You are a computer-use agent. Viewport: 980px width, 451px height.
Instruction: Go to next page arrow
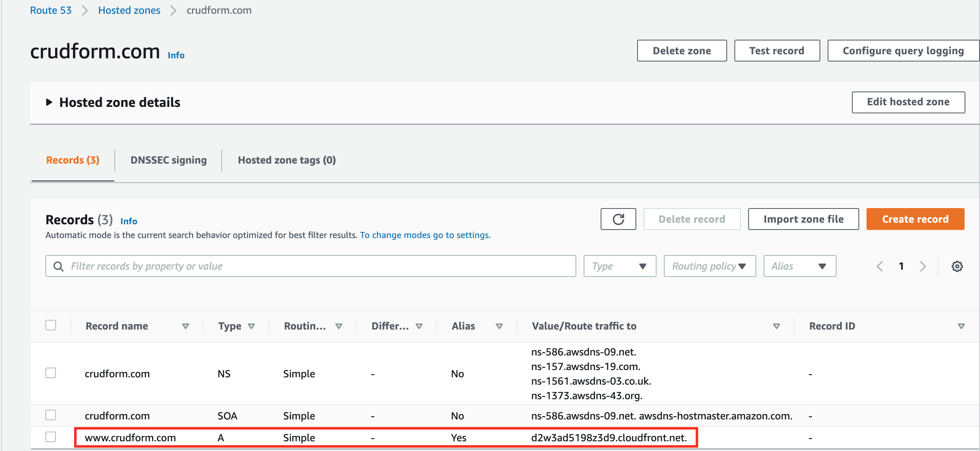tap(923, 266)
